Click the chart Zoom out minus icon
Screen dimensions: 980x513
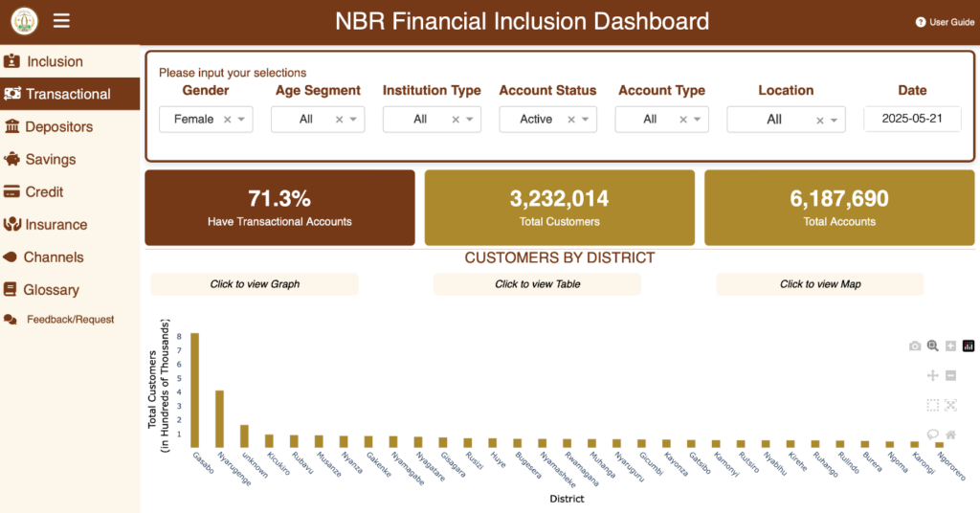click(x=950, y=376)
